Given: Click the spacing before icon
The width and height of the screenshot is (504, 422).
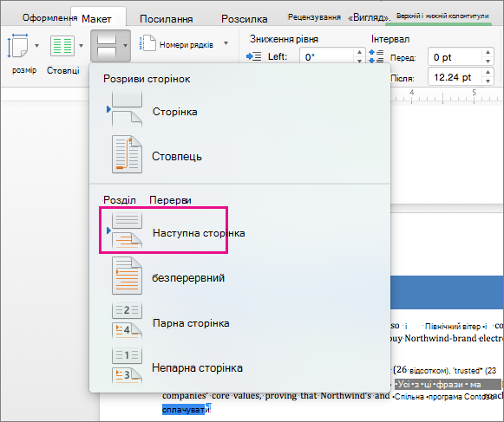Looking at the screenshot, I should pyautogui.click(x=376, y=56).
